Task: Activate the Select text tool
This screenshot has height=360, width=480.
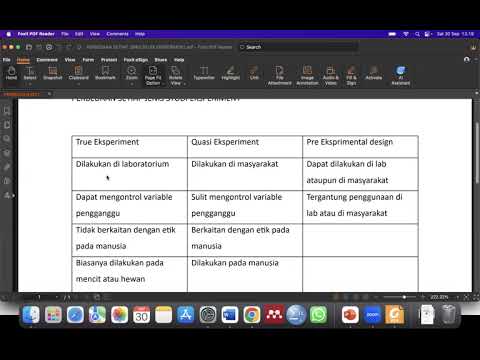Action: pyautogui.click(x=30, y=73)
